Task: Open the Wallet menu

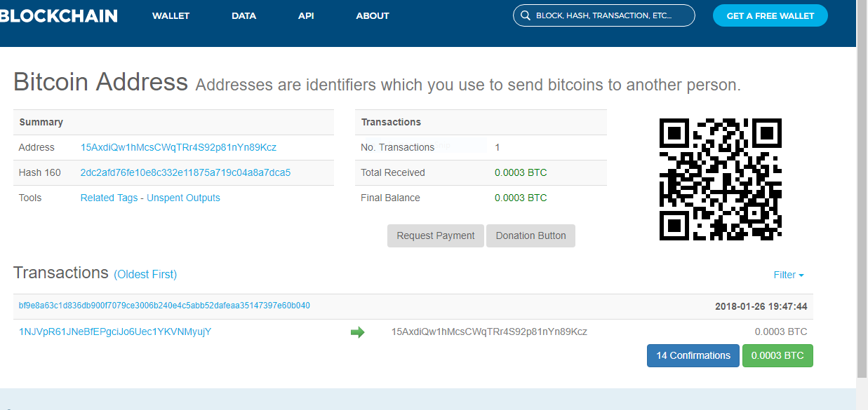Action: [171, 15]
